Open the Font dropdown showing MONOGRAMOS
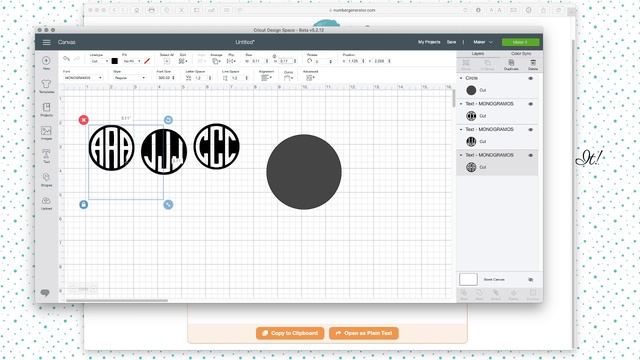The width and height of the screenshot is (640, 360). click(83, 78)
